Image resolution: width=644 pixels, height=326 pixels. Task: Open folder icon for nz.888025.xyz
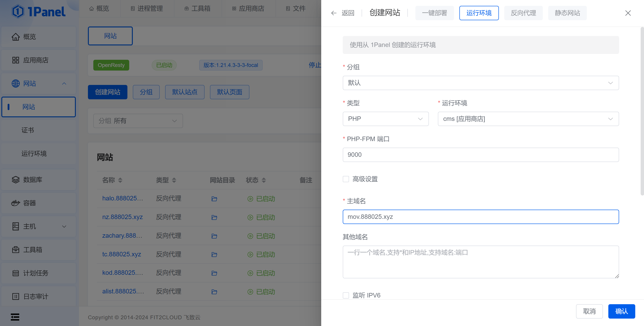coord(214,217)
